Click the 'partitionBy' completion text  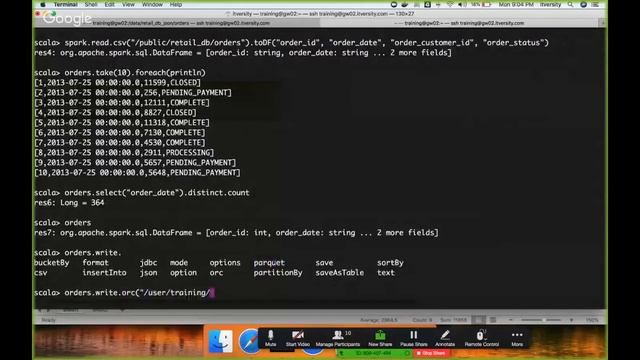point(278,273)
